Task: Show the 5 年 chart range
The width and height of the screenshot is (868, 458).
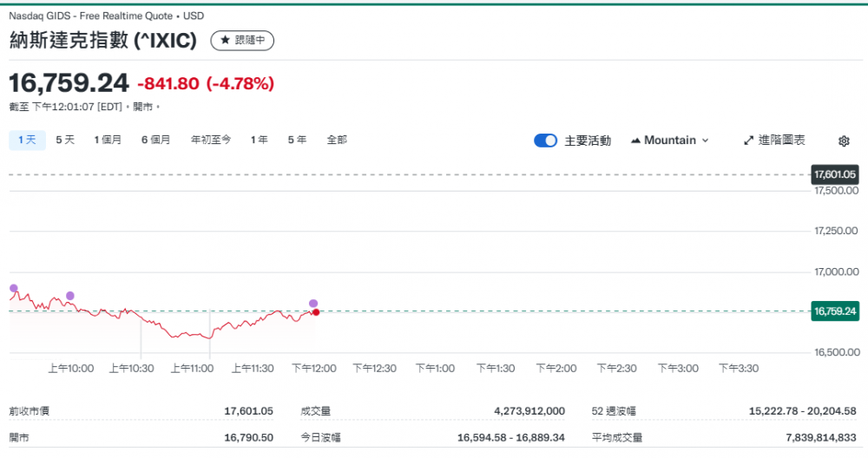Action: [297, 140]
